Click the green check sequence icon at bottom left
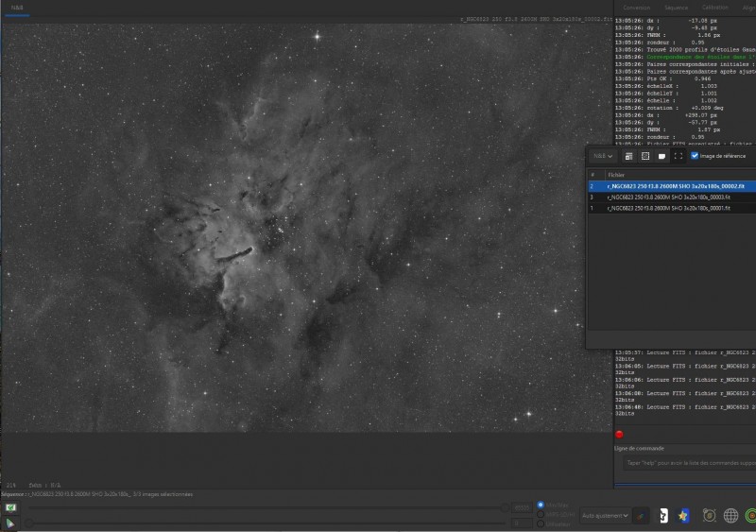Image resolution: width=756 pixels, height=532 pixels. pyautogui.click(x=10, y=506)
